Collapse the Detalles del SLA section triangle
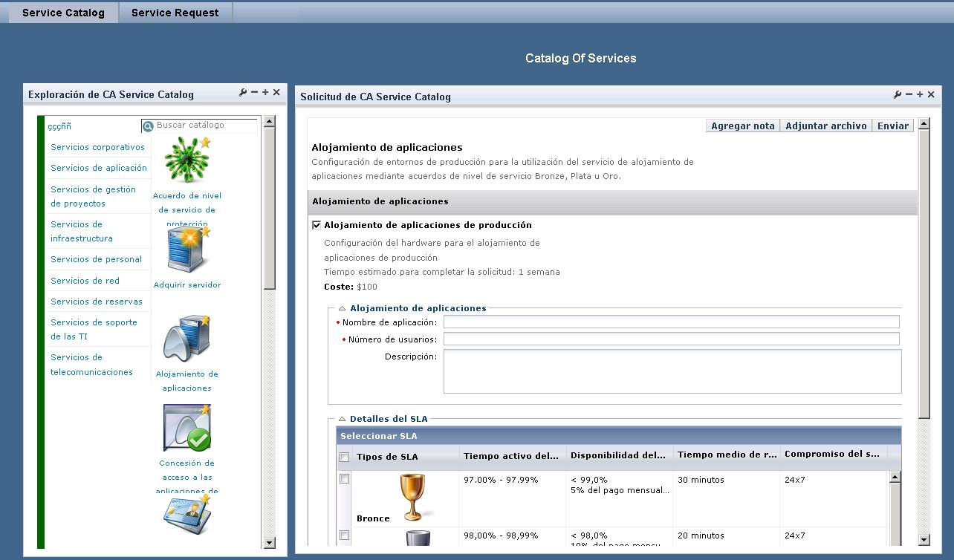The height and width of the screenshot is (560, 954). tap(343, 419)
